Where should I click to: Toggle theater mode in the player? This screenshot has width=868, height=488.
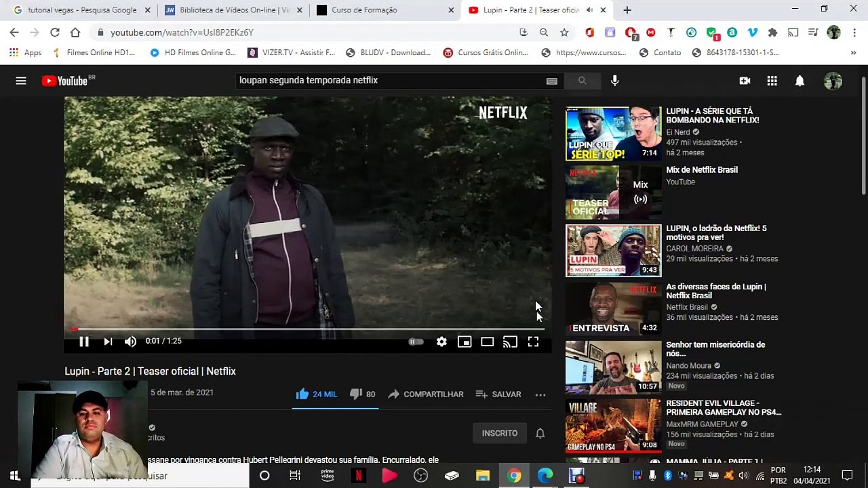(x=488, y=342)
